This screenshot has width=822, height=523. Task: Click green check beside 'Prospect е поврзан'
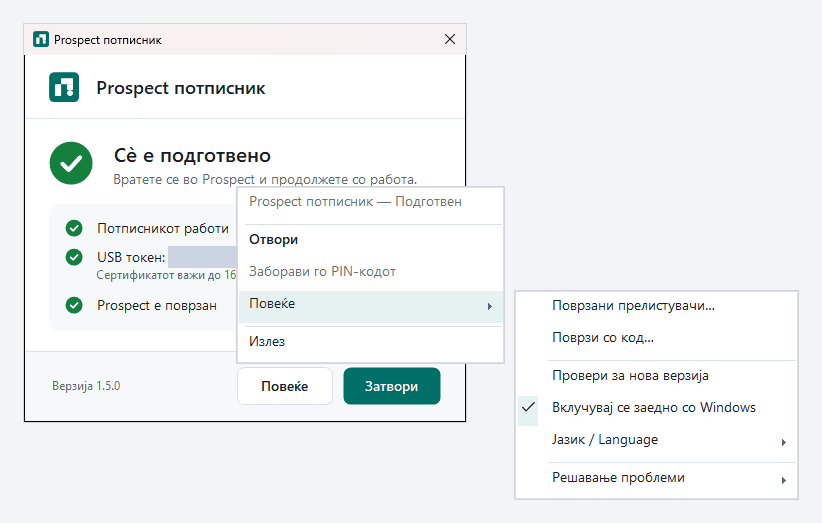pos(74,305)
